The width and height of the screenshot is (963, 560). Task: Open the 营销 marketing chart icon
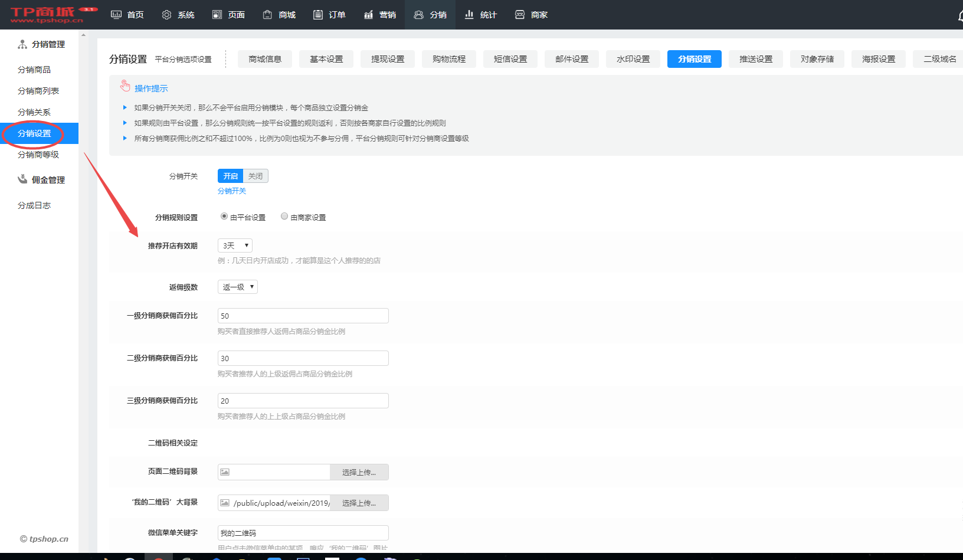tap(368, 15)
